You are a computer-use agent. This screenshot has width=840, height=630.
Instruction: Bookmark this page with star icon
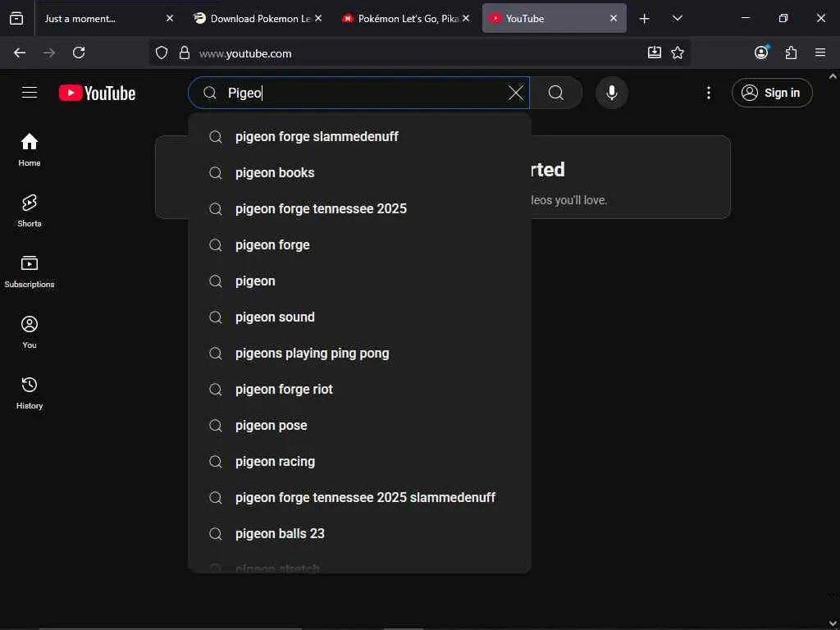point(678,52)
